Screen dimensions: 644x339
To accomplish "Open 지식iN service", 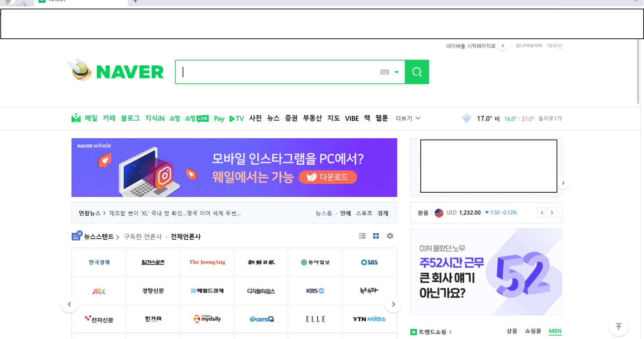I will point(155,118).
